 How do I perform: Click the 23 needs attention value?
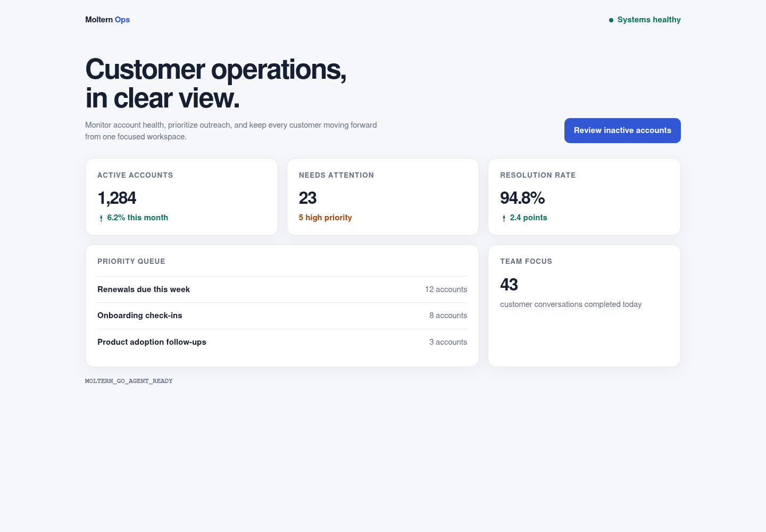coord(307,198)
